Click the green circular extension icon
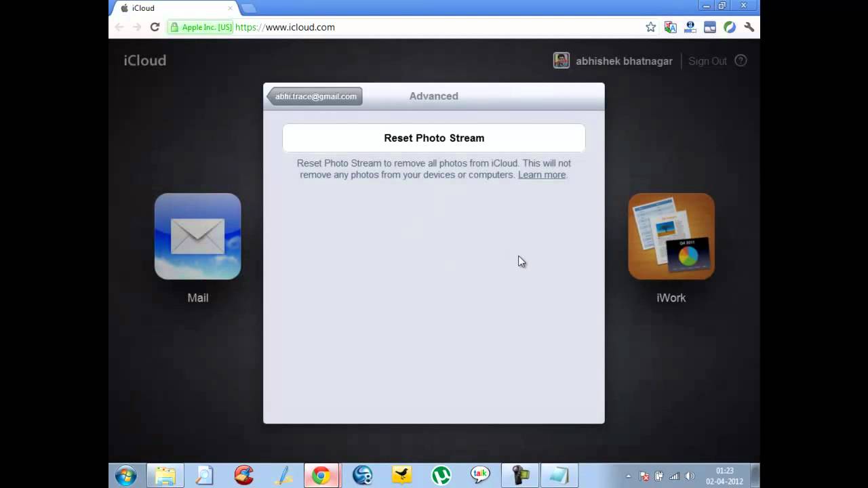 coord(730,27)
